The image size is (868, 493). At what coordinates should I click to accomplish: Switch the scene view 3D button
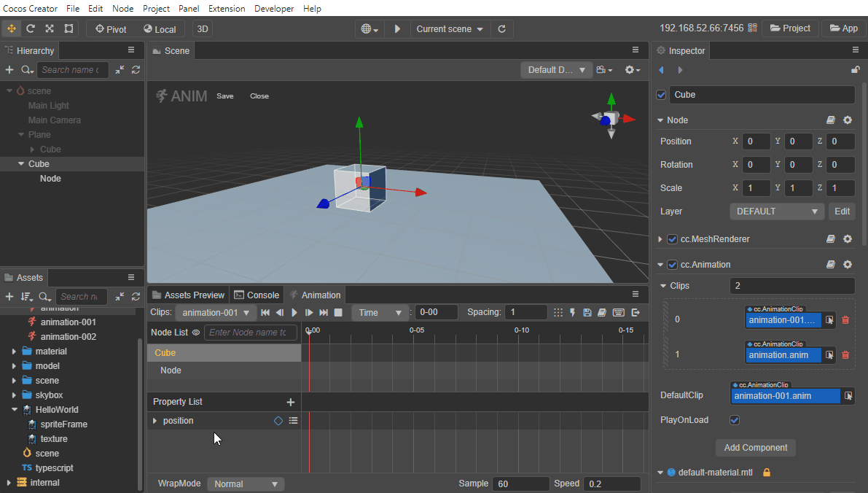(203, 28)
